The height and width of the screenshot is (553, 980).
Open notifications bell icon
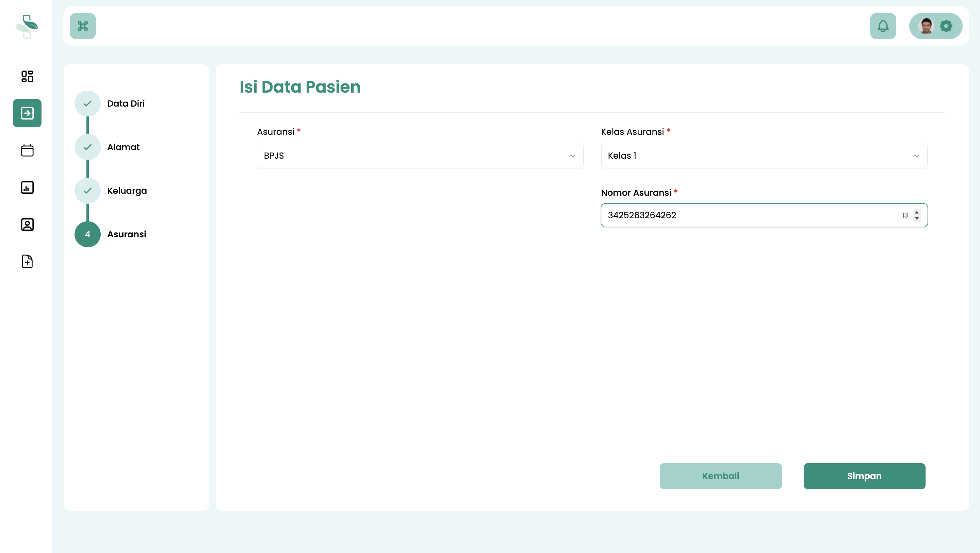883,26
